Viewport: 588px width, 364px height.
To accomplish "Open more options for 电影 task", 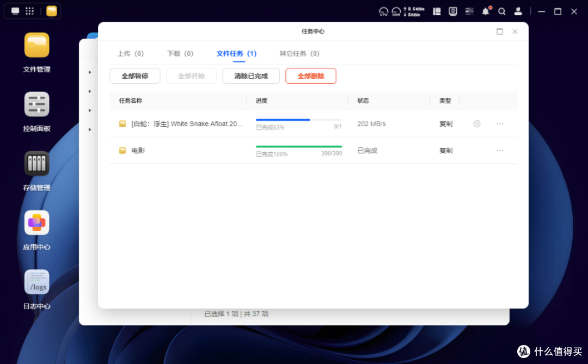I will click(x=500, y=150).
